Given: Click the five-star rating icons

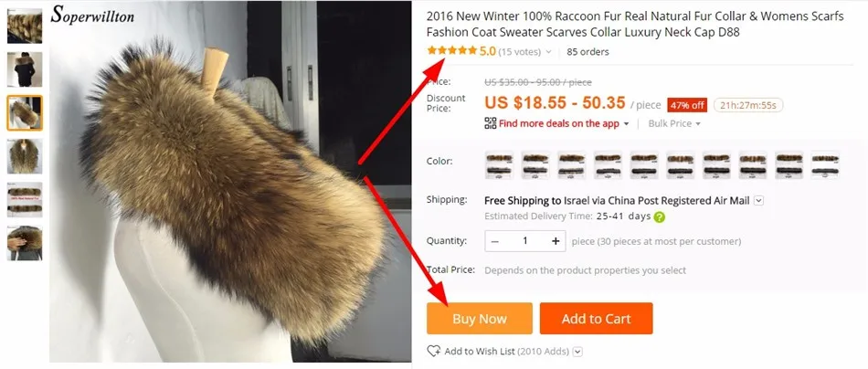Looking at the screenshot, I should 451,51.
